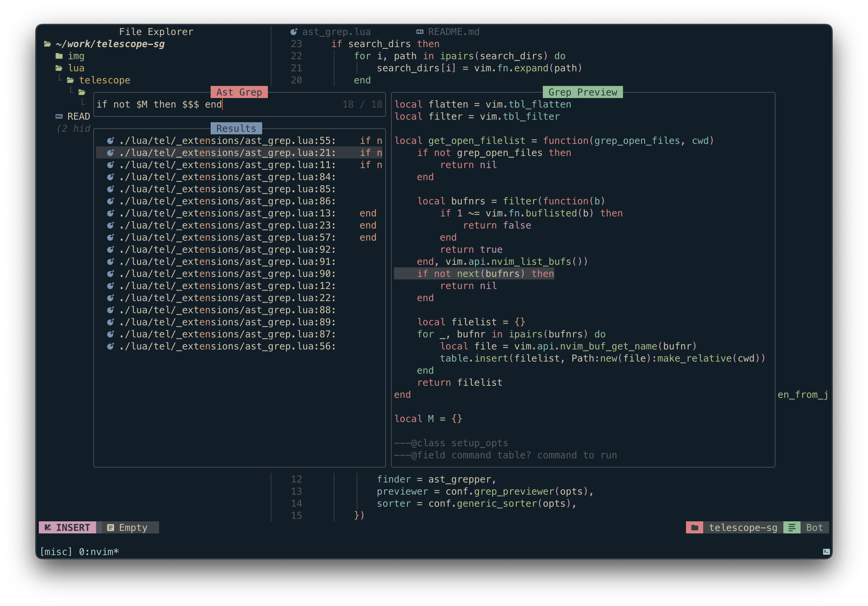Screen dimensions: 868x606
Task: Select result ast_grep.lua:56 at list bottom
Action: click(227, 346)
